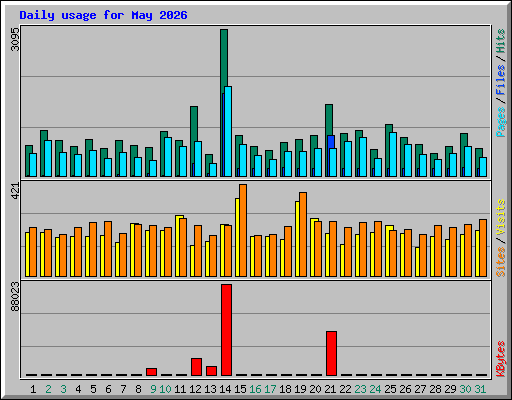Click the green hits bar for day 2

[43, 135]
